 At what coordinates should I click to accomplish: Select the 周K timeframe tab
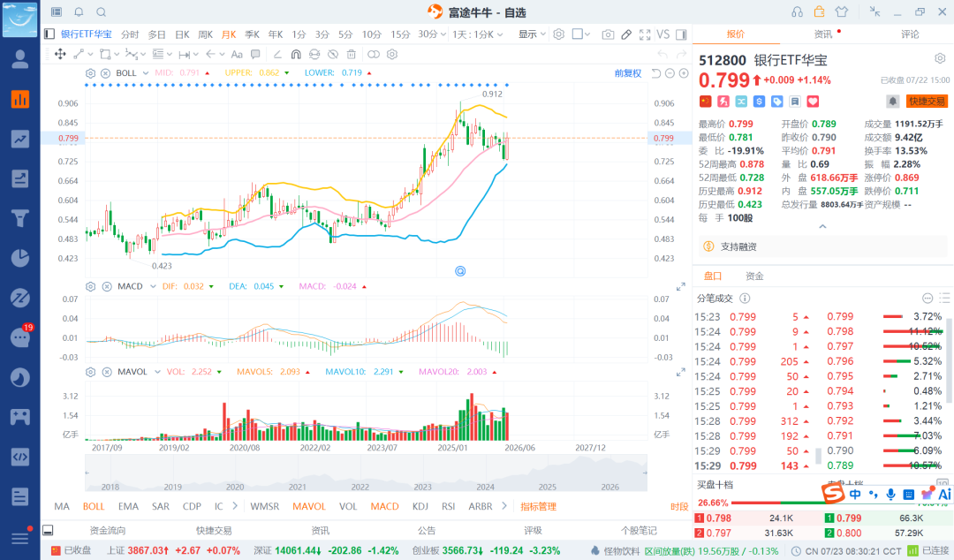click(x=206, y=34)
